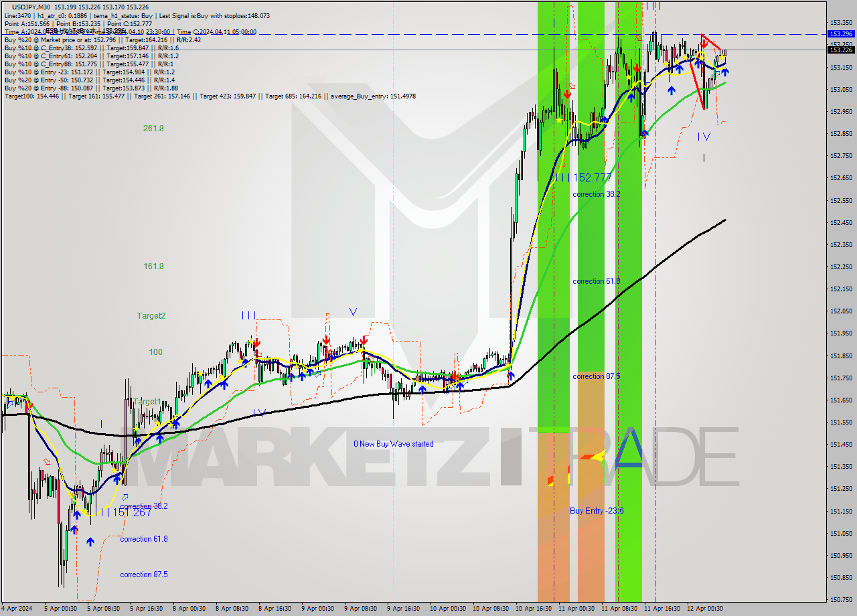Click the 'Point B:153.235' value
This screenshot has width=857, height=616.
click(x=80, y=23)
